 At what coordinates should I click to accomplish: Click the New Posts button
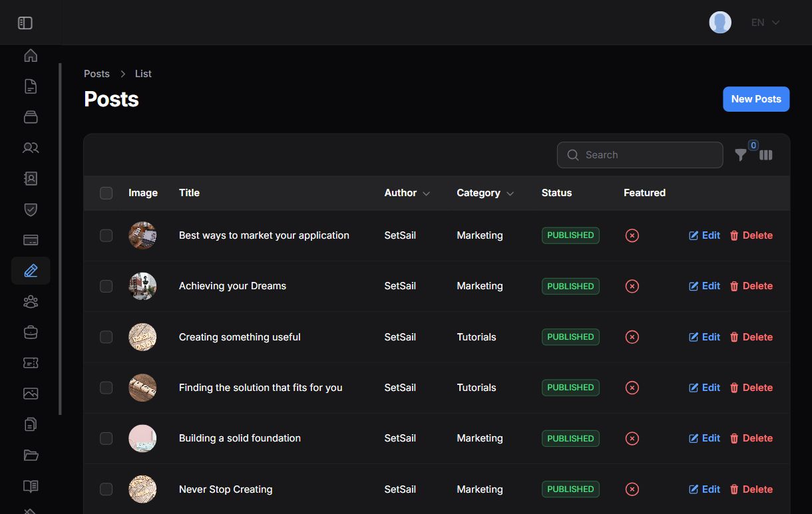click(756, 99)
